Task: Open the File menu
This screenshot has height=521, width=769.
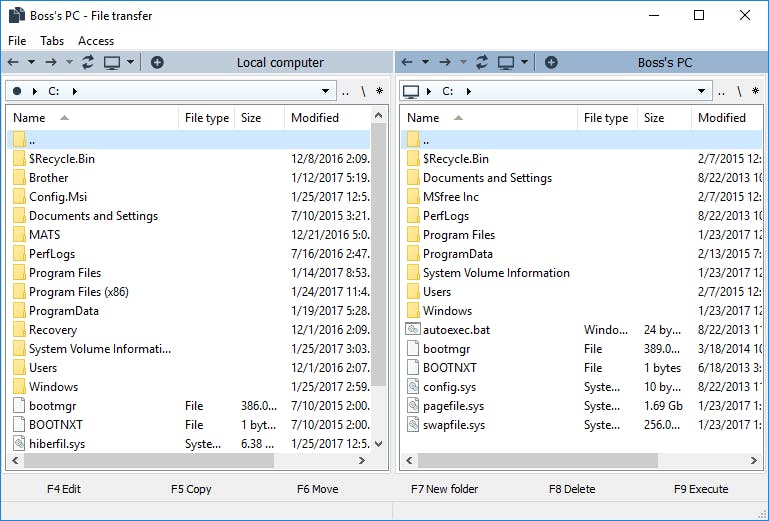Action: pyautogui.click(x=17, y=41)
